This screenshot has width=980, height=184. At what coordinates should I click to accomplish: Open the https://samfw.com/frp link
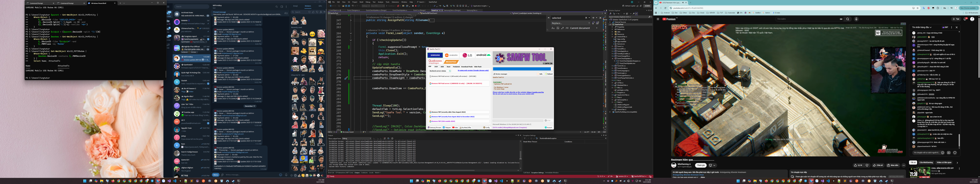coord(535,92)
